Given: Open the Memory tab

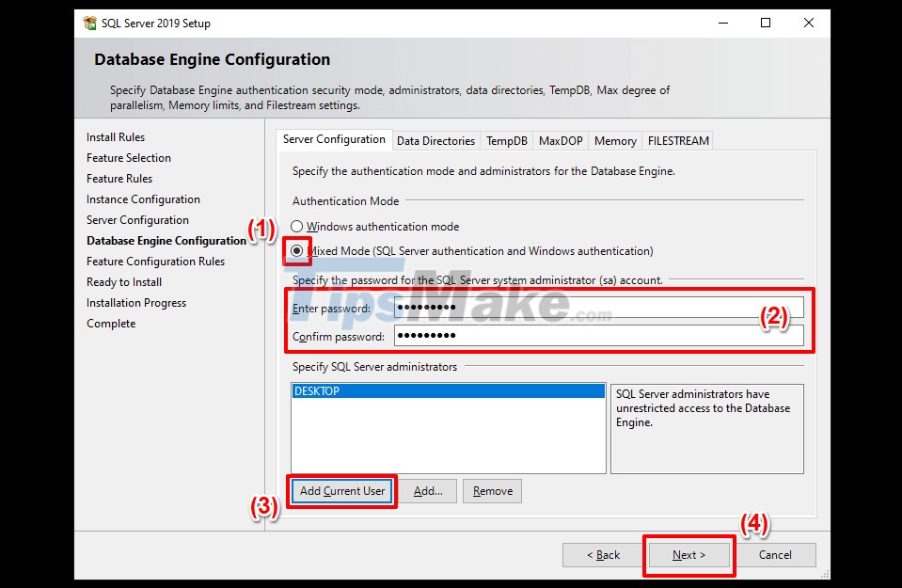Looking at the screenshot, I should pyautogui.click(x=614, y=140).
